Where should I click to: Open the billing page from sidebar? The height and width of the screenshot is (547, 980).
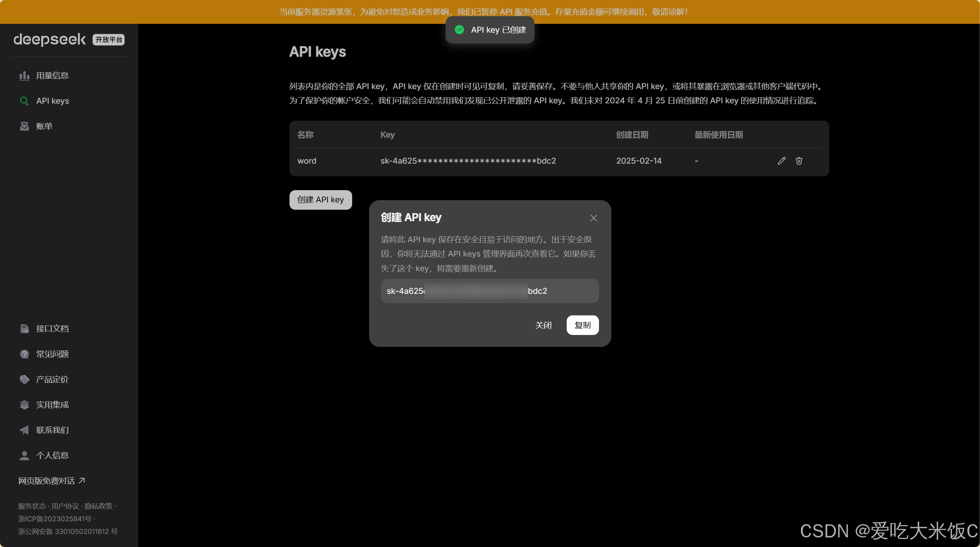click(x=44, y=126)
